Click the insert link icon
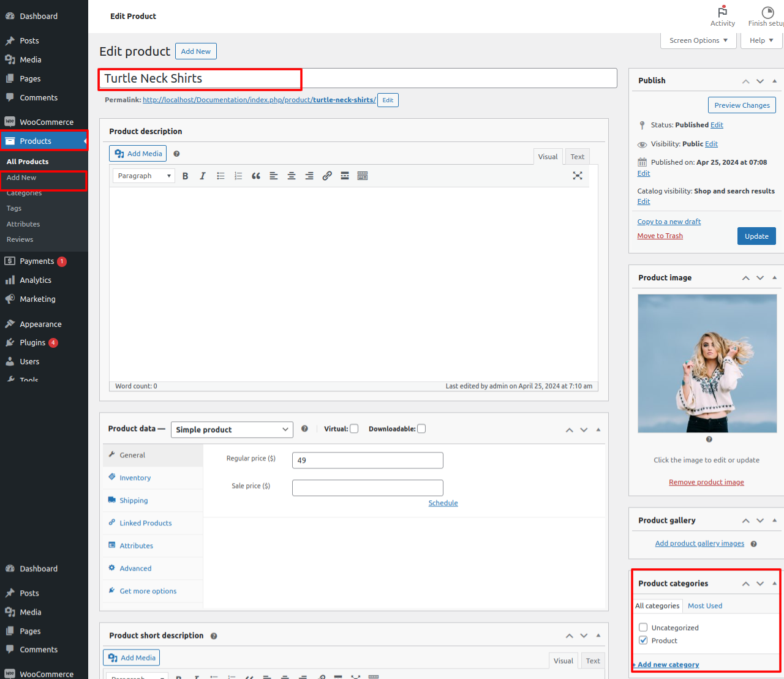784x679 pixels. click(327, 176)
